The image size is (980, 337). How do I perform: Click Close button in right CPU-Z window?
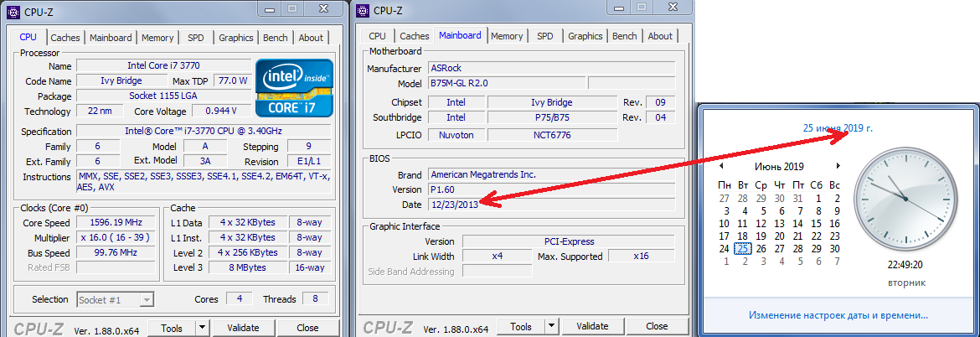657,326
